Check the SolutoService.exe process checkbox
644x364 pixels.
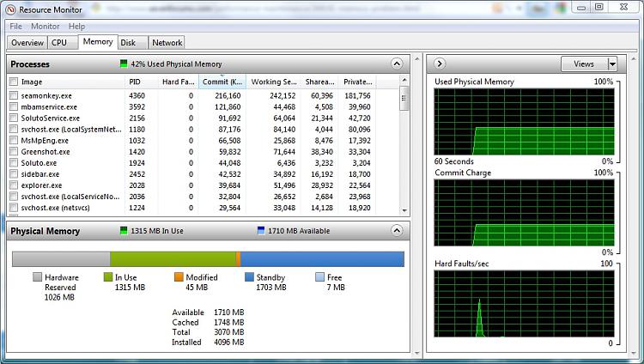[14, 118]
